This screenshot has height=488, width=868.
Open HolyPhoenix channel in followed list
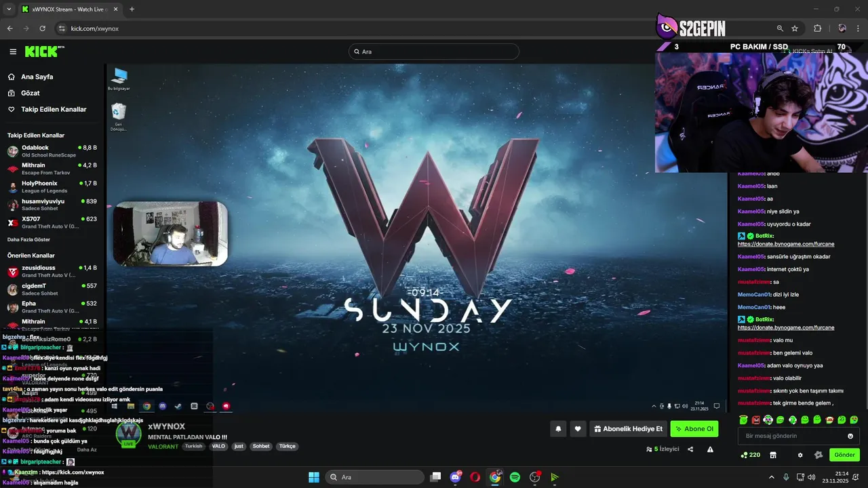click(x=52, y=186)
